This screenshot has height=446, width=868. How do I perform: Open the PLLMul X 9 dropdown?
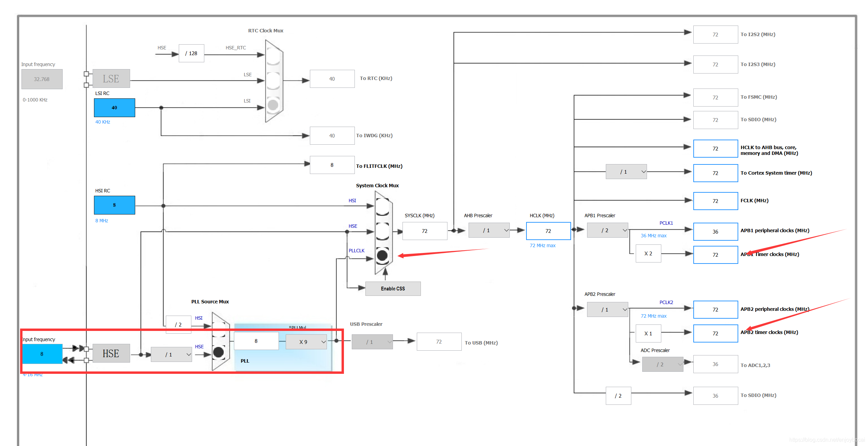pos(306,342)
